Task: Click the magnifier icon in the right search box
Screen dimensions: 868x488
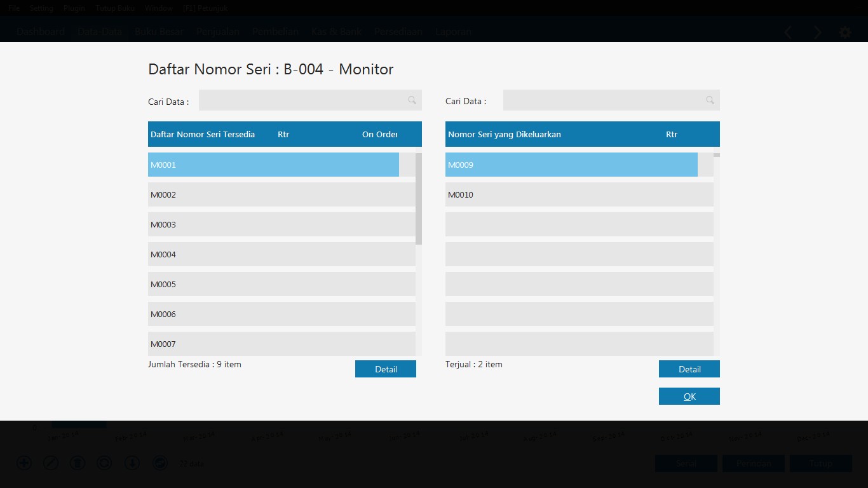Action: (710, 100)
